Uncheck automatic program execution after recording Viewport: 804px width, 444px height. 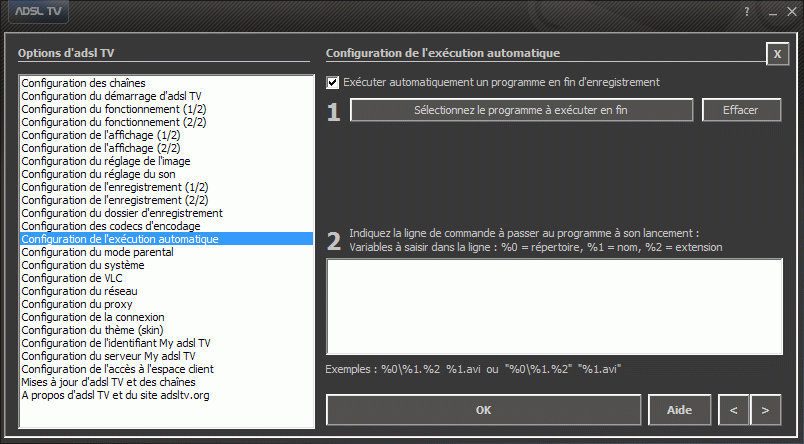pos(332,82)
